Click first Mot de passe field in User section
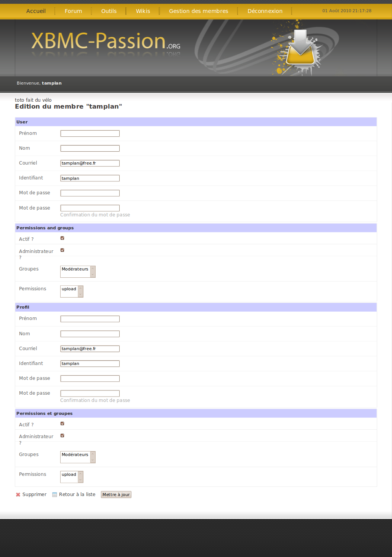The width and height of the screenshot is (392, 557). pos(90,193)
